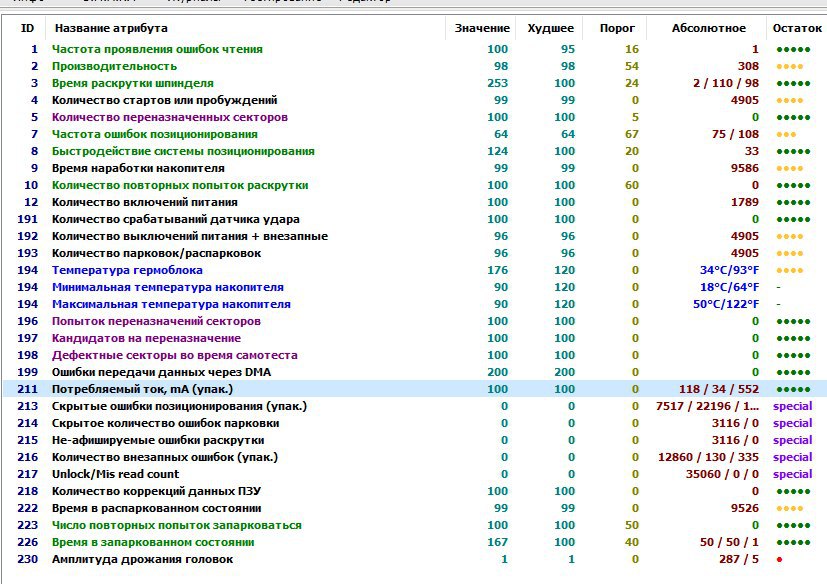Select "Время раскрутки шпинделя" row
The height and width of the screenshot is (584, 827).
point(415,83)
